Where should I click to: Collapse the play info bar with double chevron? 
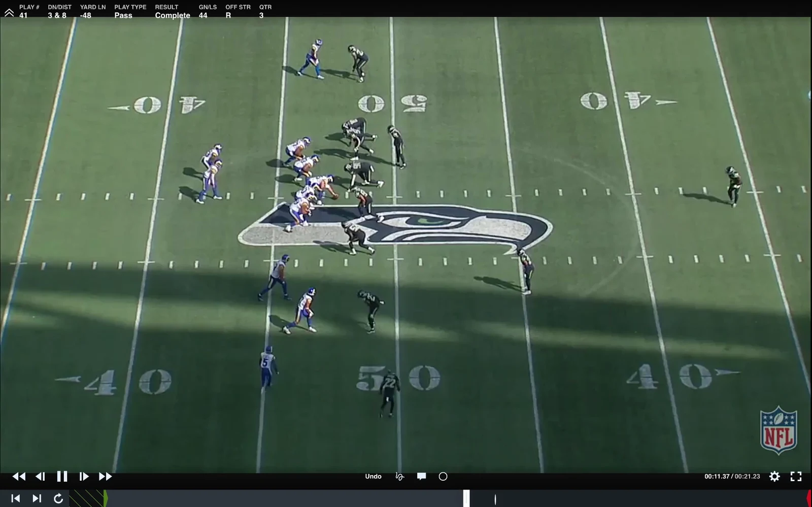point(9,12)
